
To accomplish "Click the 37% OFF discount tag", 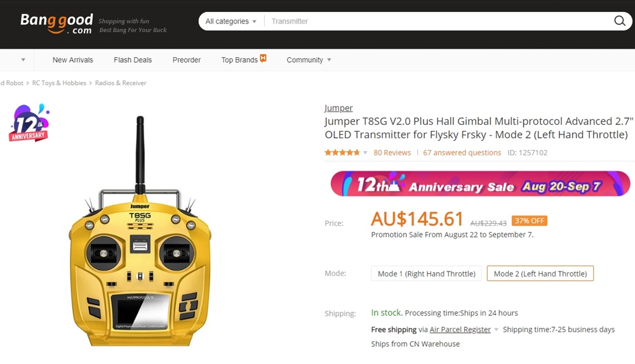I will tap(530, 221).
